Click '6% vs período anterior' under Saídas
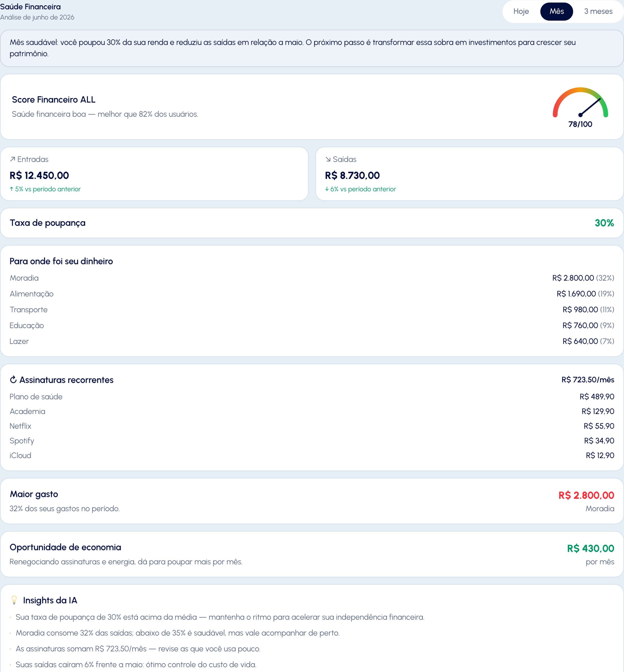The image size is (624, 672). coord(363,189)
